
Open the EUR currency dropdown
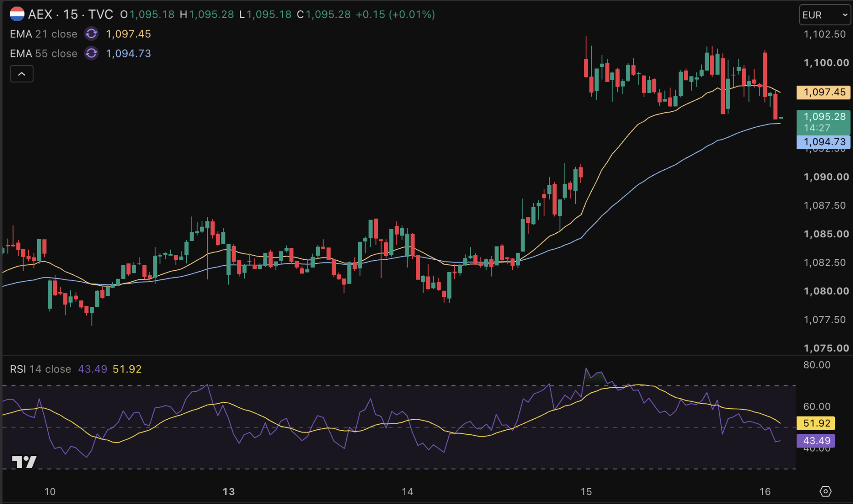click(825, 15)
